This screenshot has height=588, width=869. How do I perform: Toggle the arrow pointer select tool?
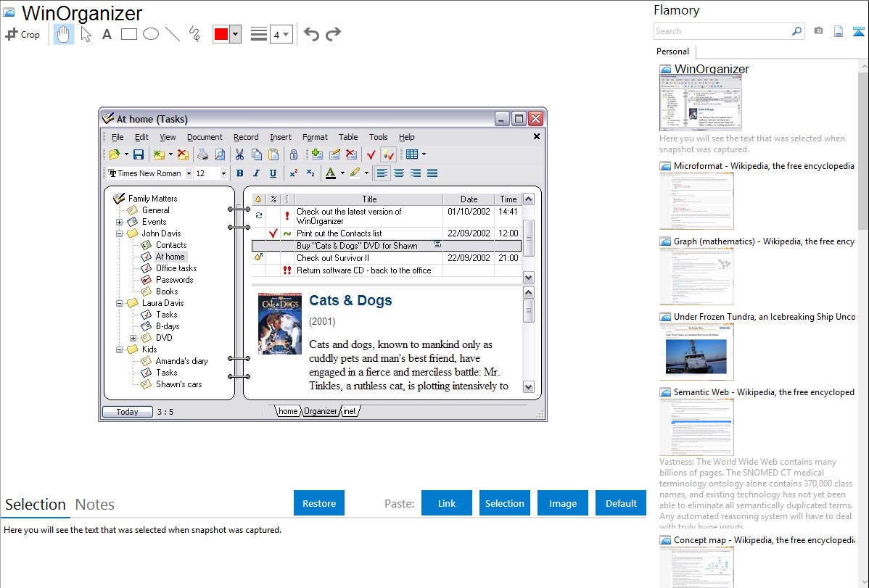[x=86, y=34]
